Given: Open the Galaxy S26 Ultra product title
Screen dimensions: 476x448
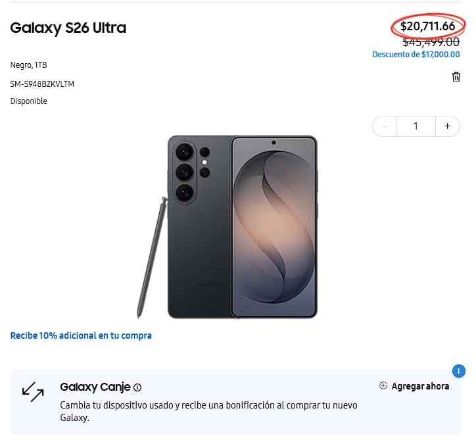Looking at the screenshot, I should [x=68, y=28].
